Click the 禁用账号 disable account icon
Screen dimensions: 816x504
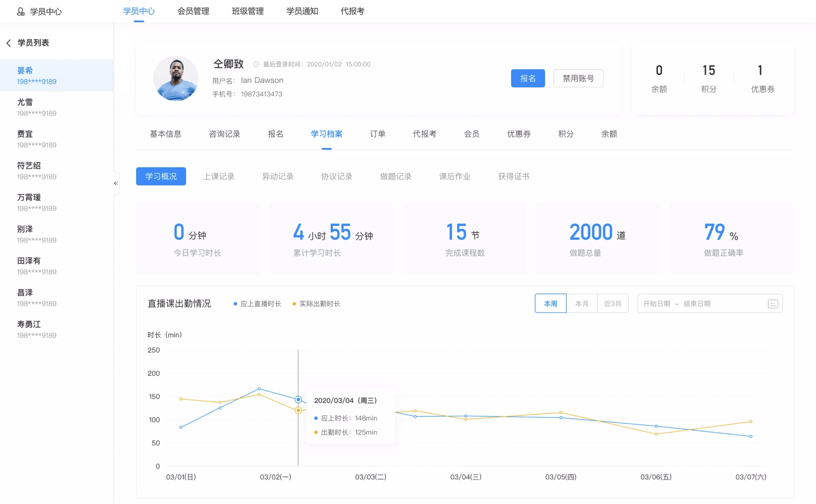pyautogui.click(x=577, y=78)
